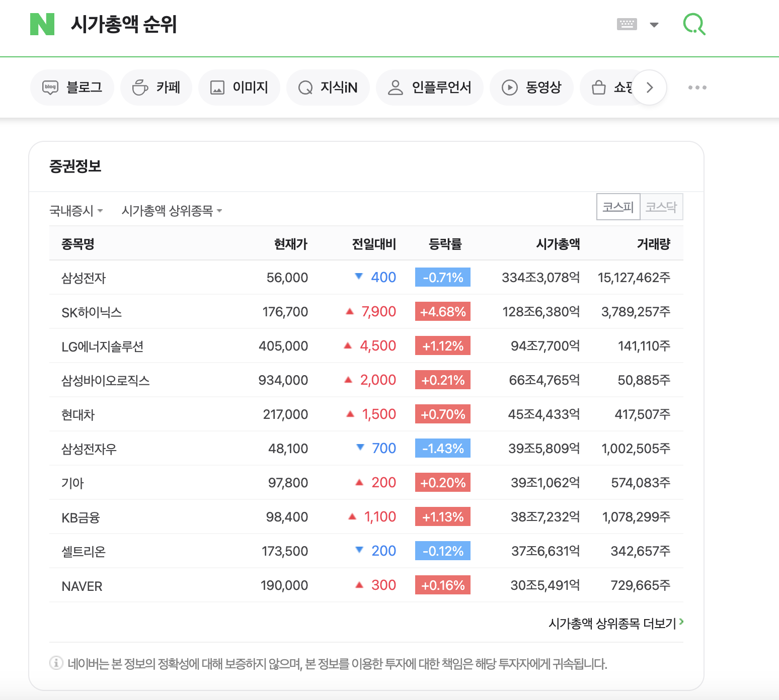Select the 코스피 market button

coord(617,207)
